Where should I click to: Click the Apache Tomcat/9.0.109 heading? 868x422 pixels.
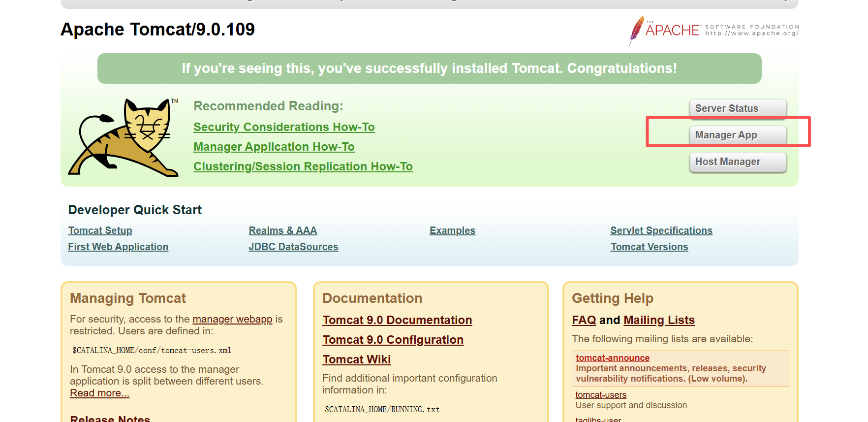[x=157, y=30]
